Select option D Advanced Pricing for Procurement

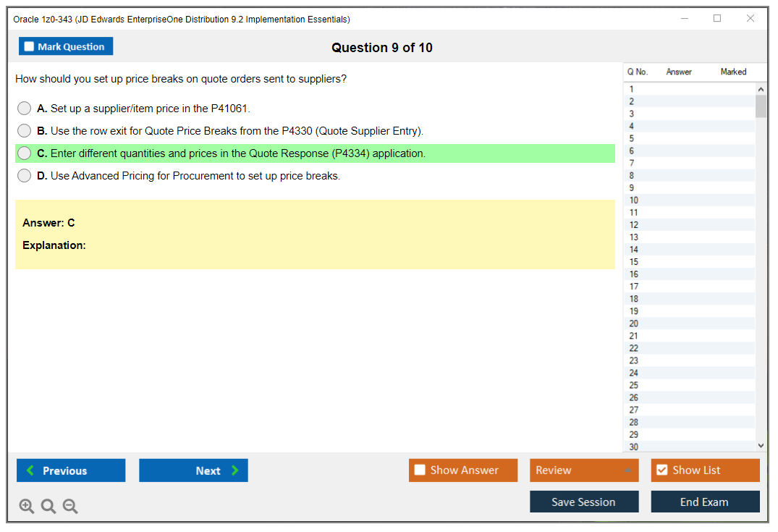point(25,176)
